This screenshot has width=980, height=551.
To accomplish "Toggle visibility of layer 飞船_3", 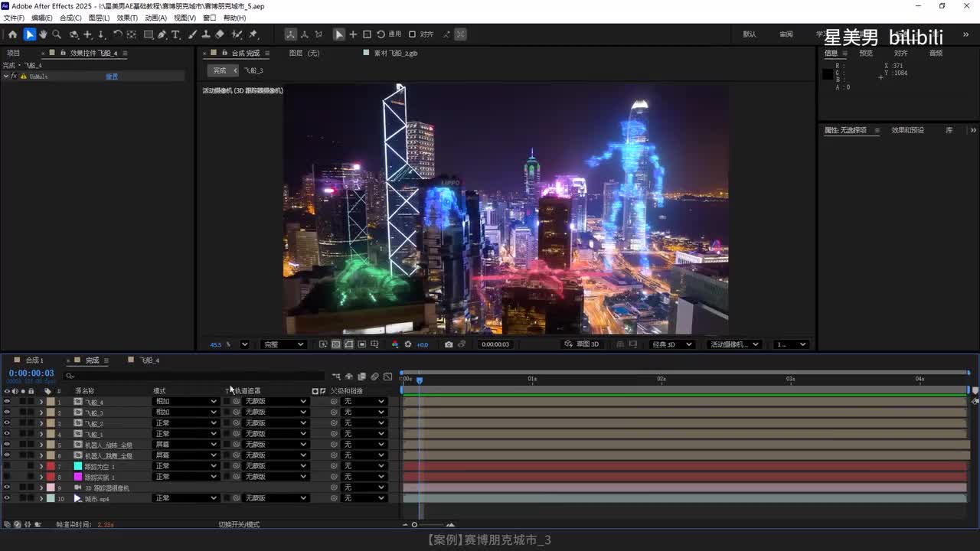I will coord(7,412).
